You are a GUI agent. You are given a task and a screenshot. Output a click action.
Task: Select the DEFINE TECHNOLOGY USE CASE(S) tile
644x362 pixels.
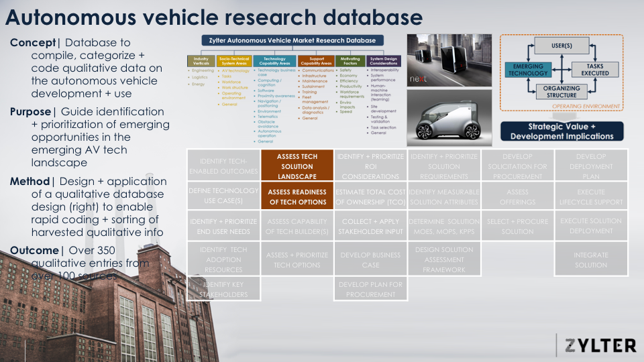tap(223, 196)
